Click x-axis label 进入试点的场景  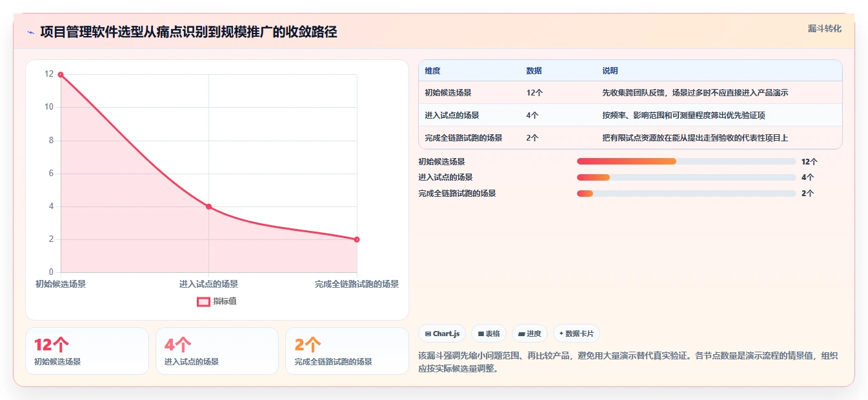click(x=208, y=284)
